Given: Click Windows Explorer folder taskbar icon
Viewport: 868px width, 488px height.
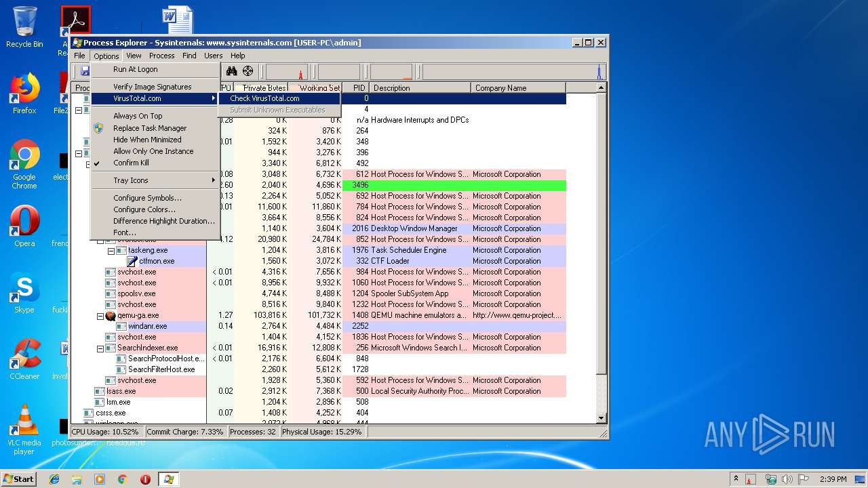Looking at the screenshot, I should click(77, 479).
